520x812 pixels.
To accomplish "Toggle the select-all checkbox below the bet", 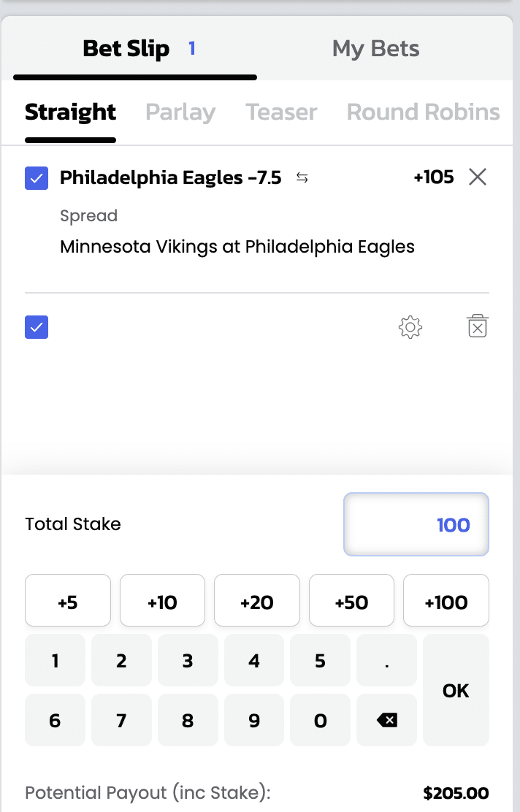I will [37, 327].
